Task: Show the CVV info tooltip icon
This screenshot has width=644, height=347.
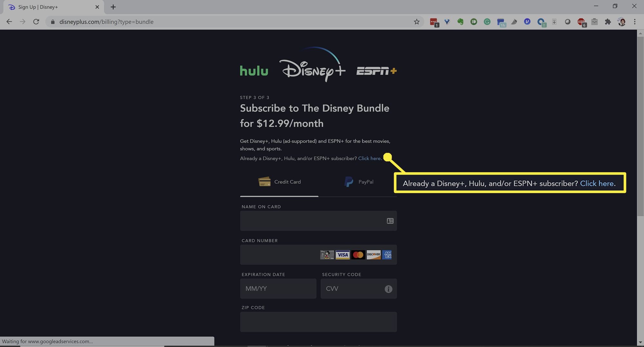Action: pos(388,289)
